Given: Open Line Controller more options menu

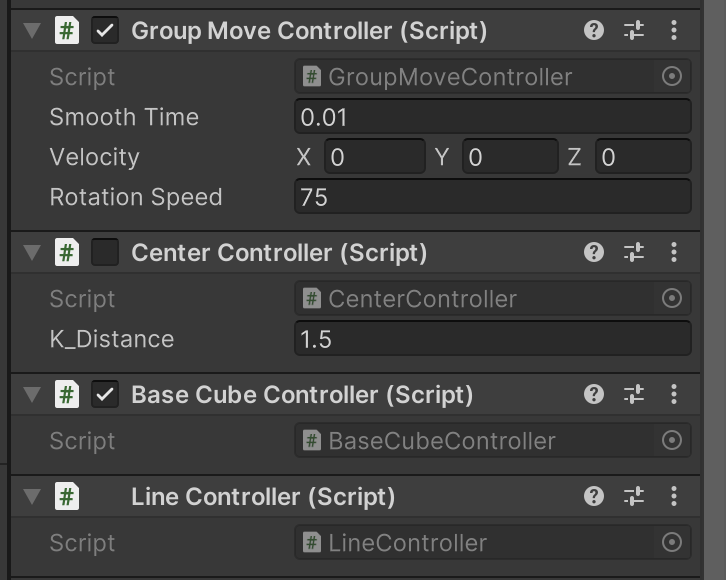Looking at the screenshot, I should pos(674,496).
